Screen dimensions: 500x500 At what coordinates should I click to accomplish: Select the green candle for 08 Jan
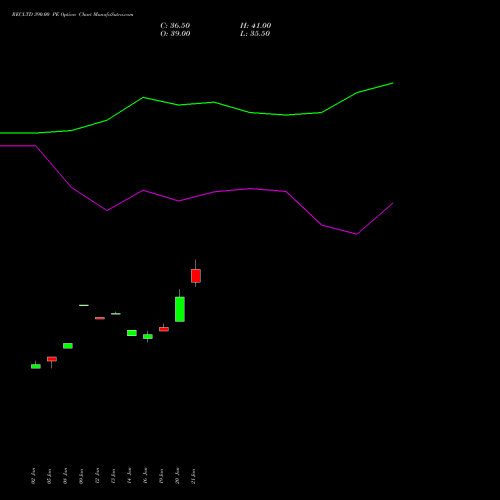point(68,346)
